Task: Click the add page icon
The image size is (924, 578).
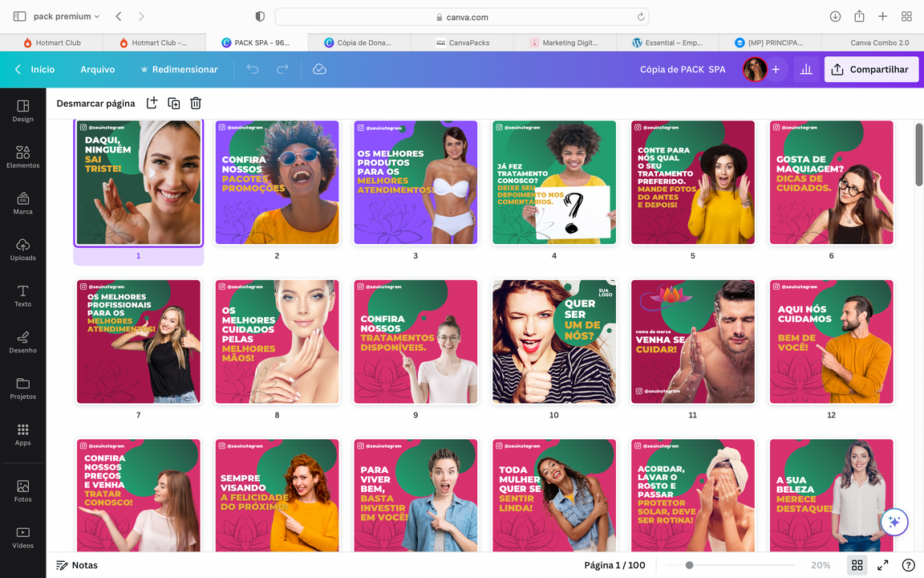Action: point(152,103)
